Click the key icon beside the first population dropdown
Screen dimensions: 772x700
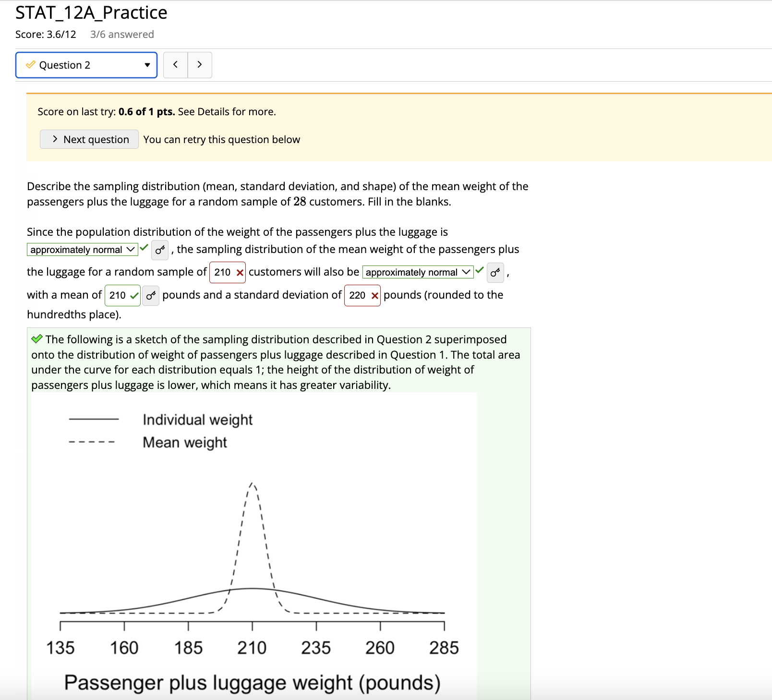click(160, 250)
